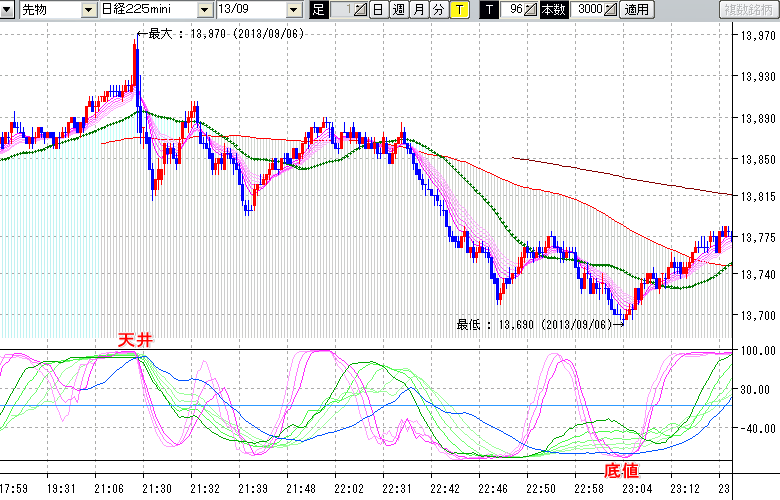Click the black T label icon
The width and height of the screenshot is (780, 500).
tap(489, 10)
